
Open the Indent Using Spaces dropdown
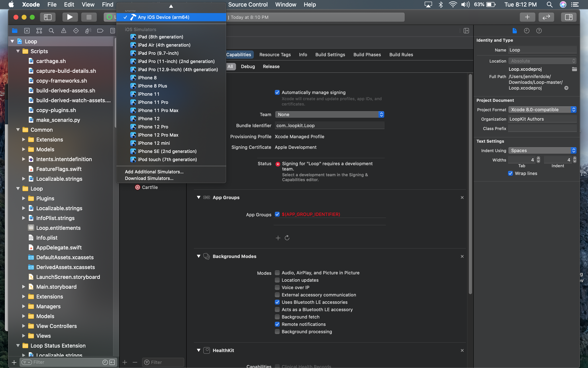tap(542, 150)
